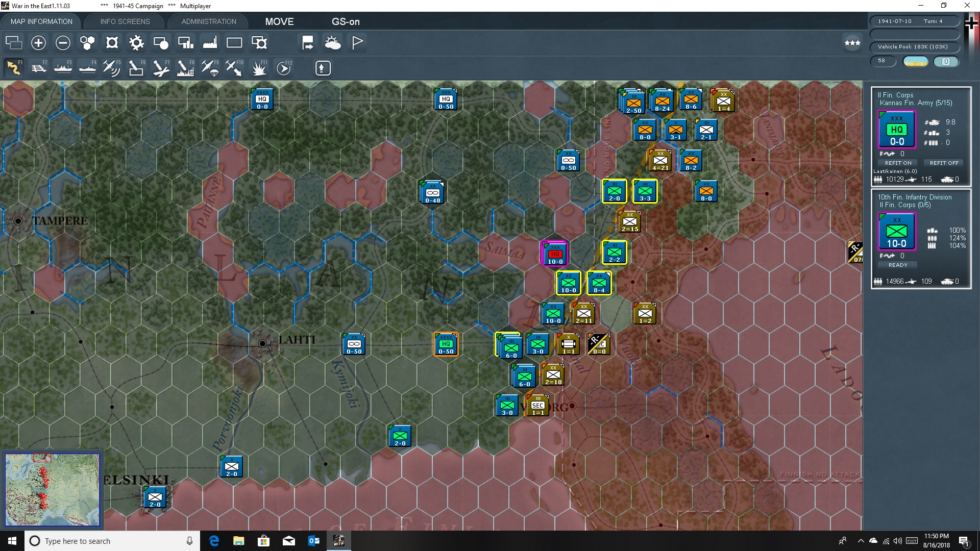980x551 pixels.
Task: Select the F5 air recon mode
Action: tap(111, 68)
